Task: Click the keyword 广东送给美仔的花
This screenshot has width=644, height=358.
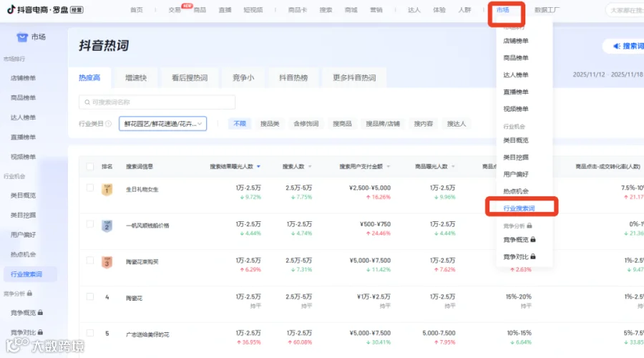Action: [147, 334]
